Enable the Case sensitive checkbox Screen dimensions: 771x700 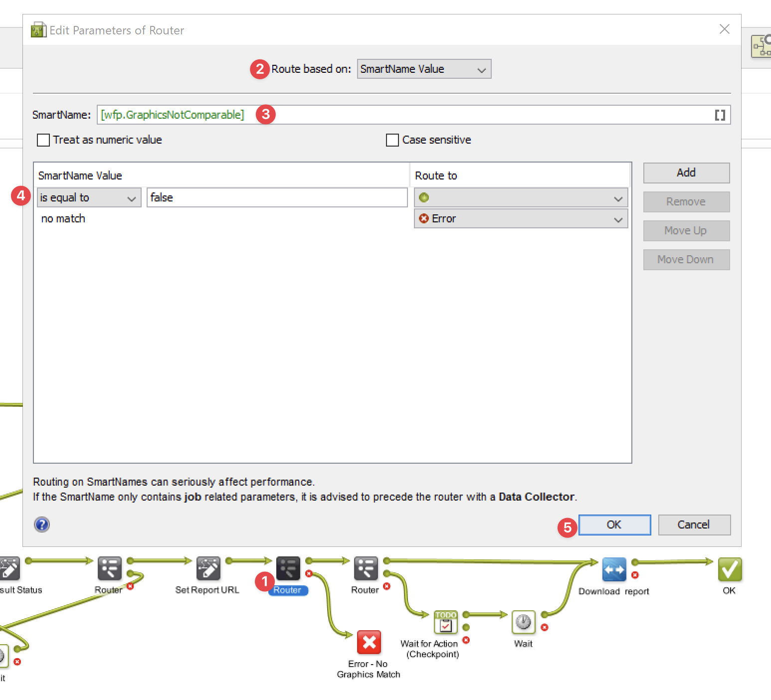[392, 140]
